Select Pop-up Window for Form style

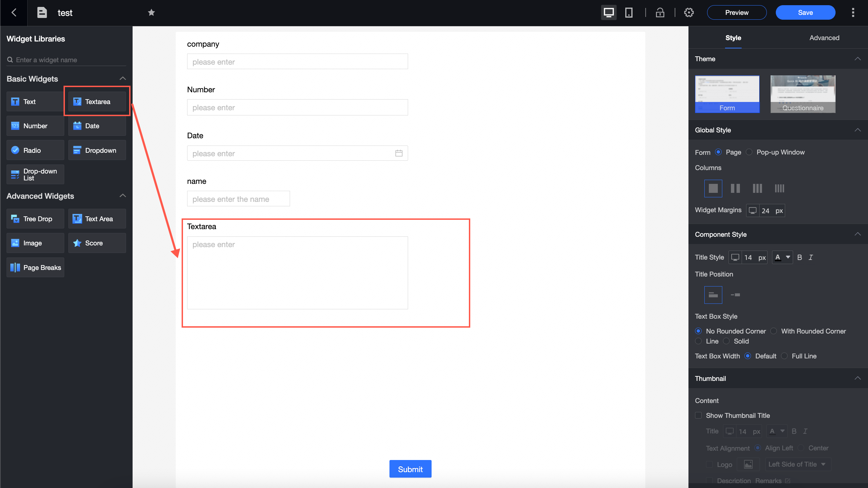(749, 152)
